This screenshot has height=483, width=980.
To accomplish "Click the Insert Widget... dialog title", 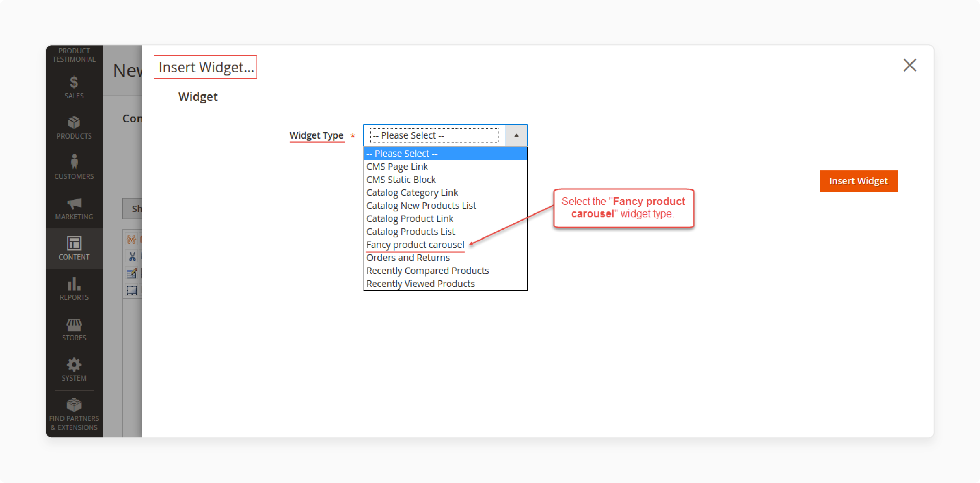I will pos(206,67).
